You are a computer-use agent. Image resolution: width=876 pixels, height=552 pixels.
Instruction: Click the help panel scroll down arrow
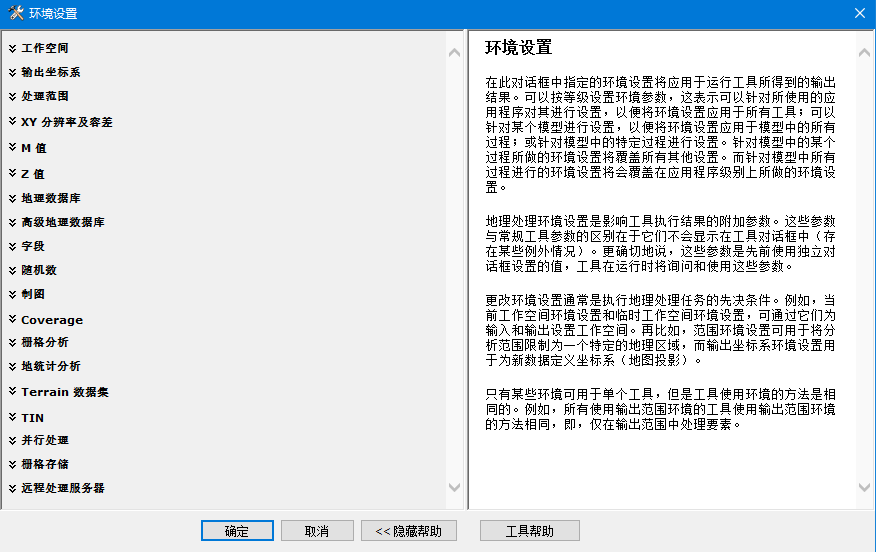point(864,487)
